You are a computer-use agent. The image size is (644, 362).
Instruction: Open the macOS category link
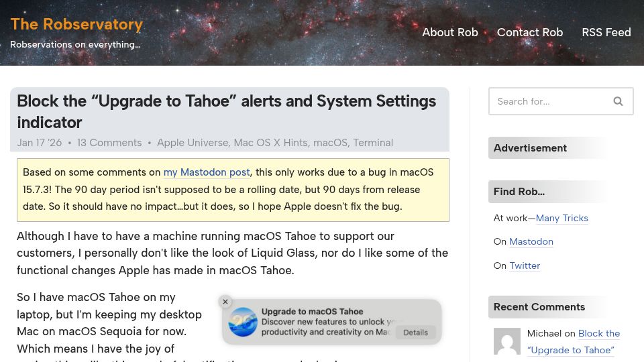point(330,143)
